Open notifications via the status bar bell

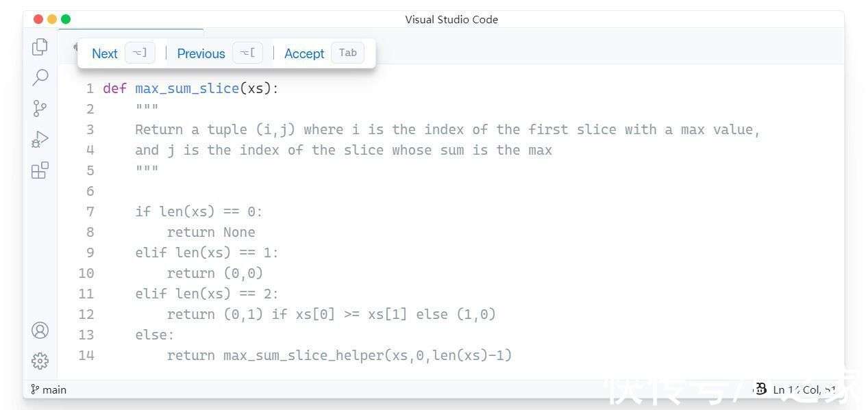[x=761, y=389]
